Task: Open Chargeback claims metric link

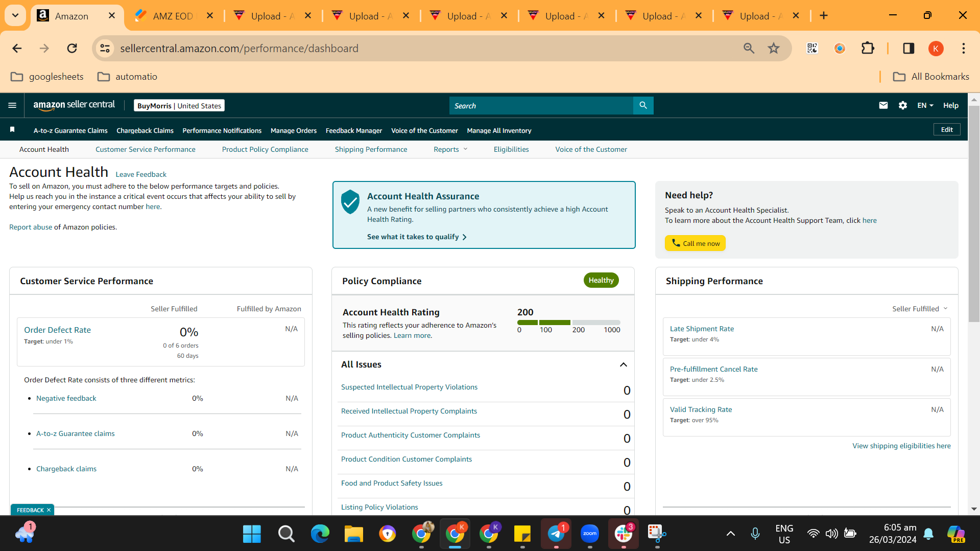Action: (66, 469)
